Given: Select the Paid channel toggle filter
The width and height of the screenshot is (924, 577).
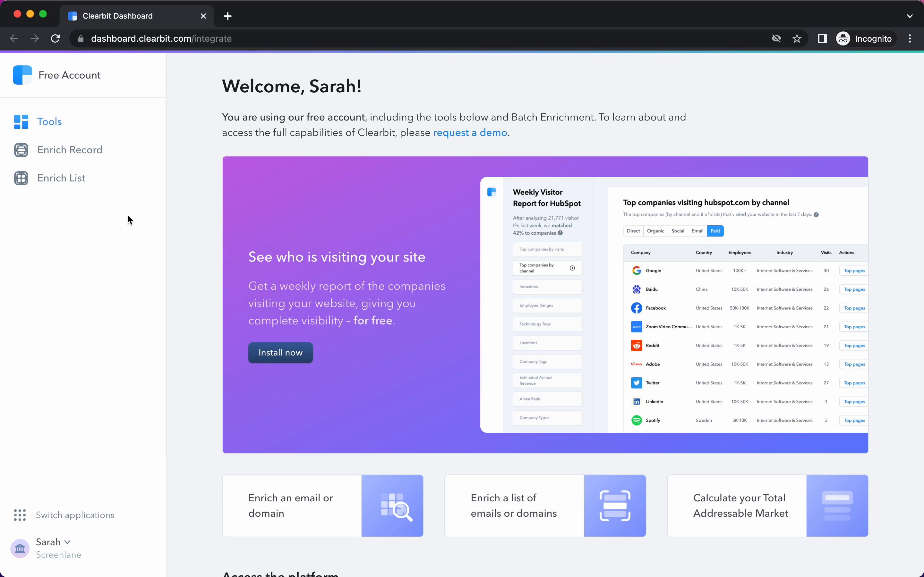Looking at the screenshot, I should pyautogui.click(x=715, y=231).
